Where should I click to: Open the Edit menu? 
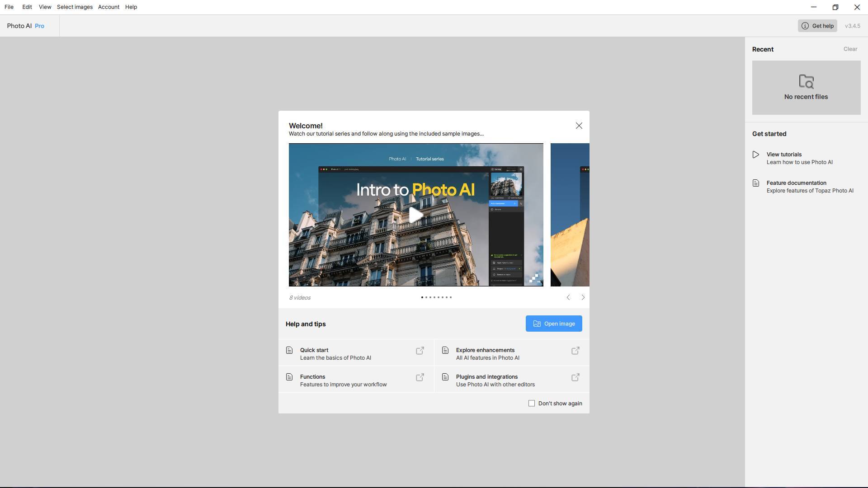pyautogui.click(x=27, y=7)
